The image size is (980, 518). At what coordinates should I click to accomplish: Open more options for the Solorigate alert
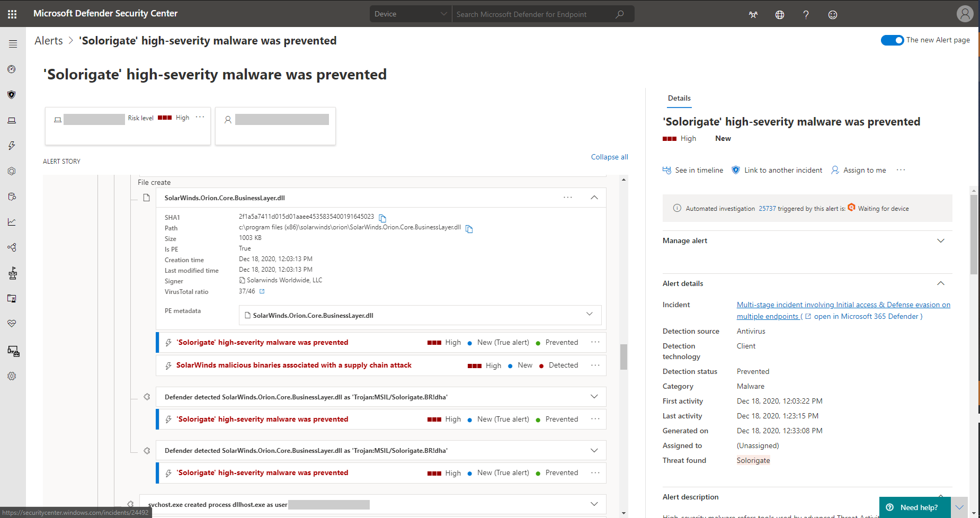(x=594, y=342)
